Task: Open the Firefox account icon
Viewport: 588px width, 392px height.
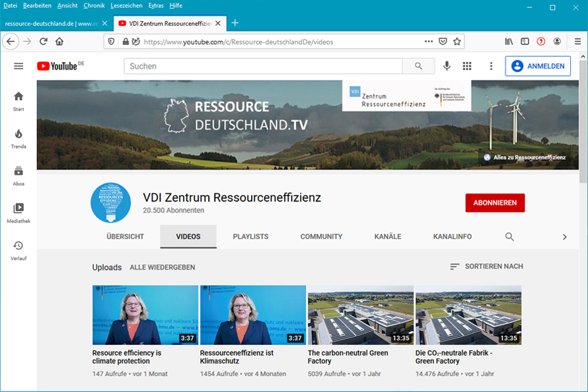Action: [x=557, y=42]
